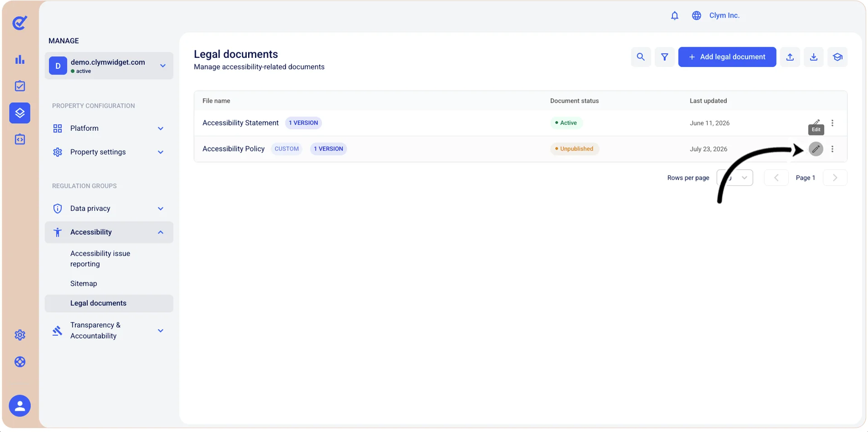This screenshot has height=432, width=868.
Task: Click the notification bell icon
Action: click(675, 15)
